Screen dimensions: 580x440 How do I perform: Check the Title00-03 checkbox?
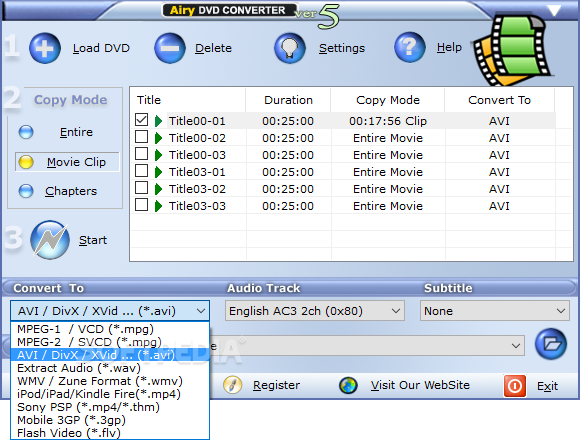pyautogui.click(x=142, y=154)
